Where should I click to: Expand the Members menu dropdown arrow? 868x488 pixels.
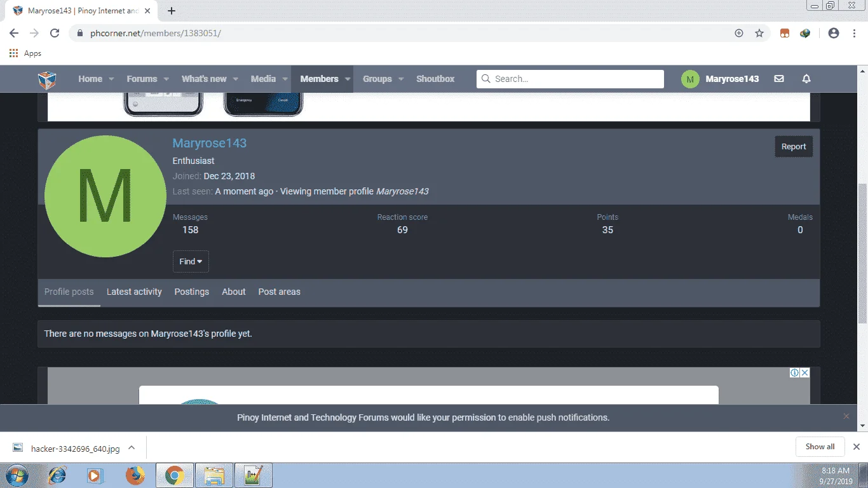pyautogui.click(x=348, y=79)
